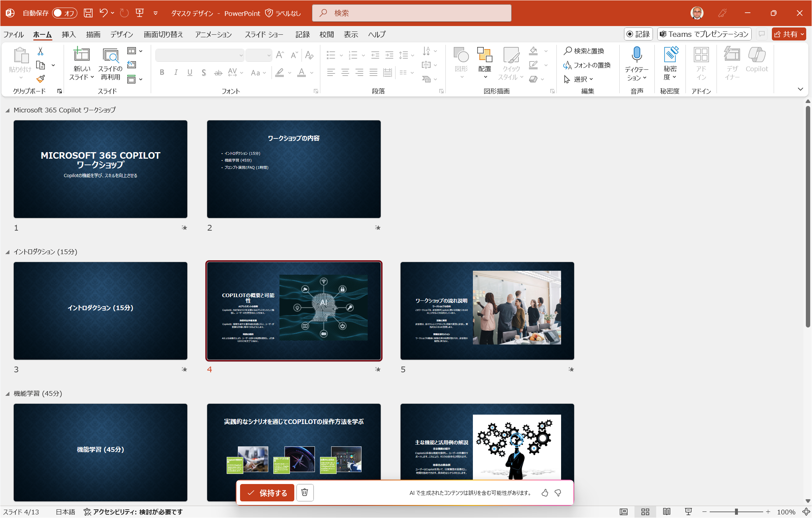The width and height of the screenshot is (812, 518).
Task: Click the user account avatar
Action: [697, 13]
